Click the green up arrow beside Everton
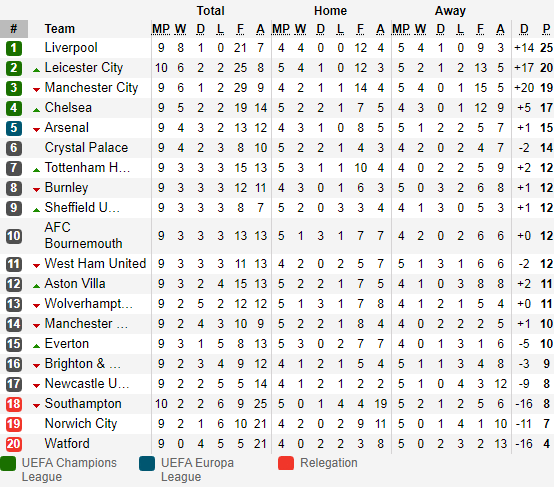554x487 pixels. 36,346
